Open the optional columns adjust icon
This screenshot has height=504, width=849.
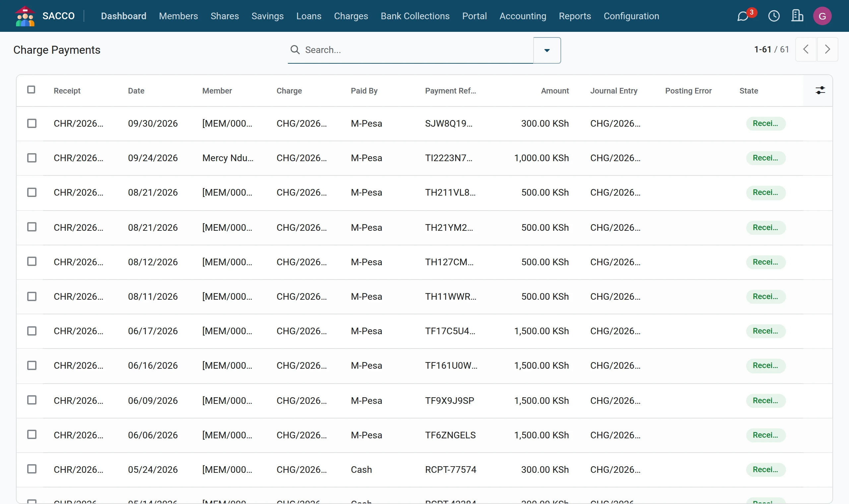pos(820,90)
